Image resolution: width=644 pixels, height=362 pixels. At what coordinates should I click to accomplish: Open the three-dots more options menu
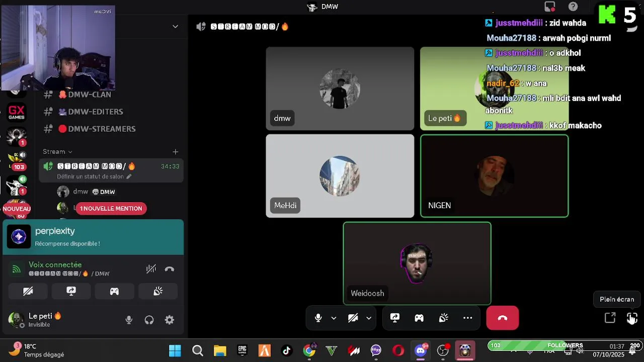(468, 318)
